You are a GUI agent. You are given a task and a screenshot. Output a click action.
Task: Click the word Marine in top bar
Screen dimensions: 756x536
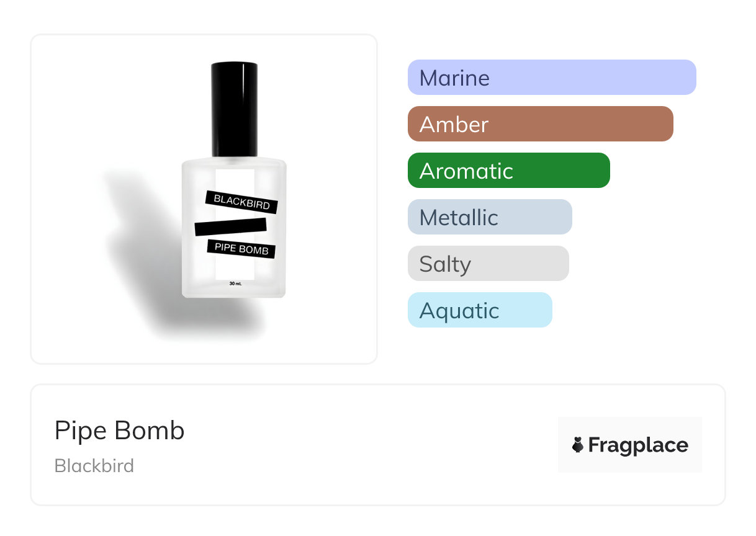pos(454,78)
